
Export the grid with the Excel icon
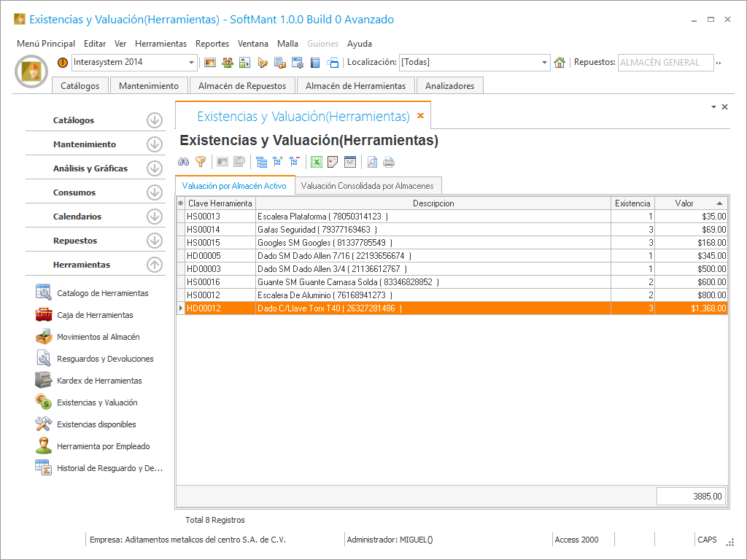tap(317, 162)
